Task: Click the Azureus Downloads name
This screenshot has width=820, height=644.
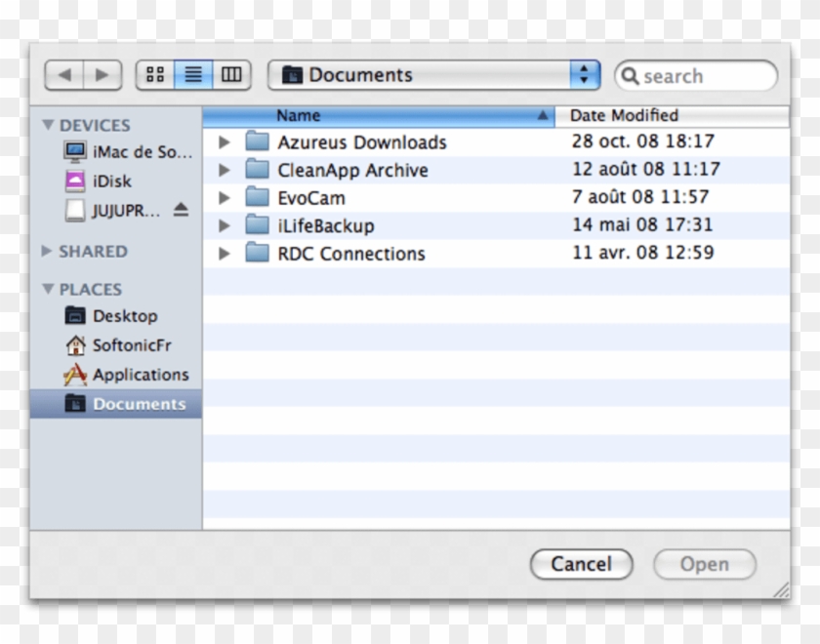Action: tap(362, 142)
